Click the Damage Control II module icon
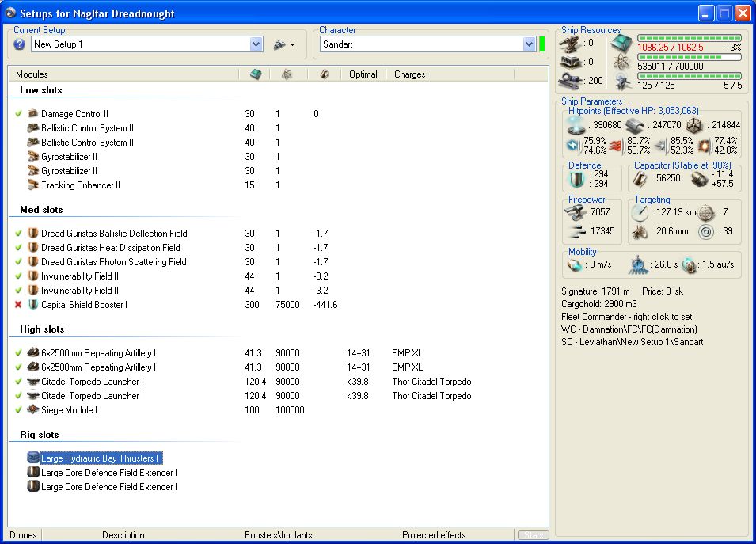Screen dimensions: 756x544 (x=33, y=114)
